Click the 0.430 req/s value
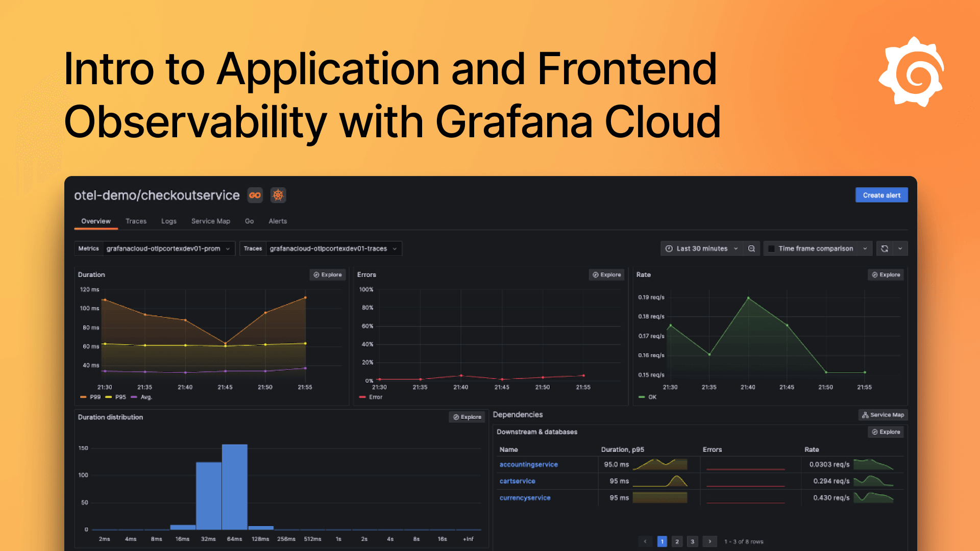 pyautogui.click(x=831, y=498)
